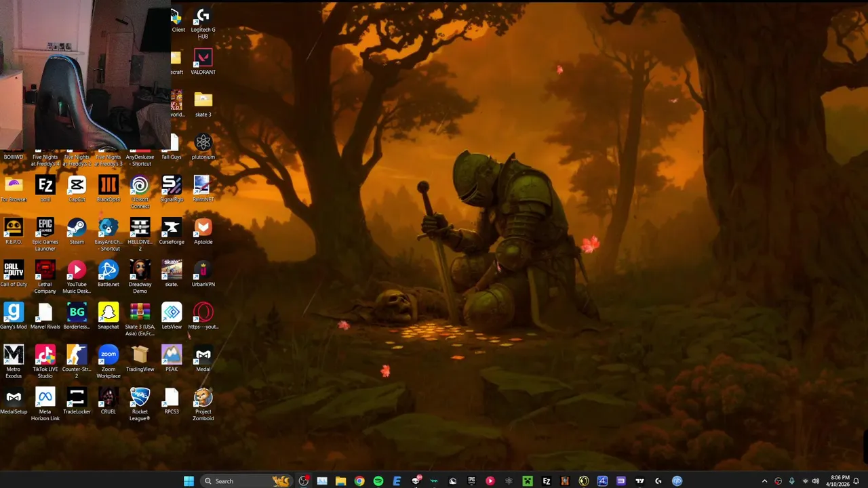This screenshot has height=488, width=868.
Task: Open the Minecraft taskbar icon
Action: [528, 481]
